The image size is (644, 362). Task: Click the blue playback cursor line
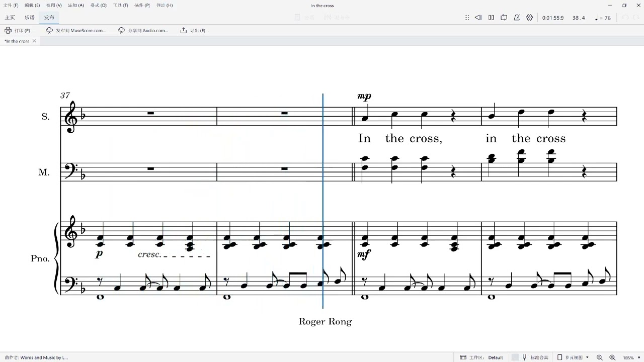[x=323, y=201]
